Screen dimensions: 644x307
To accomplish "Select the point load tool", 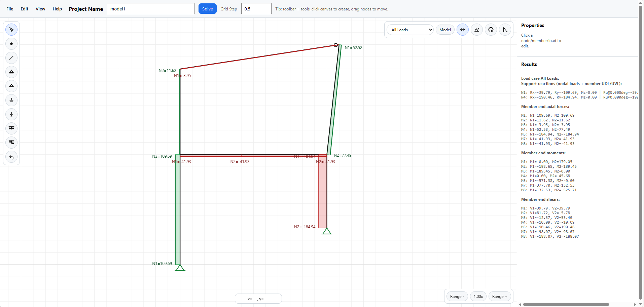I will tap(11, 114).
